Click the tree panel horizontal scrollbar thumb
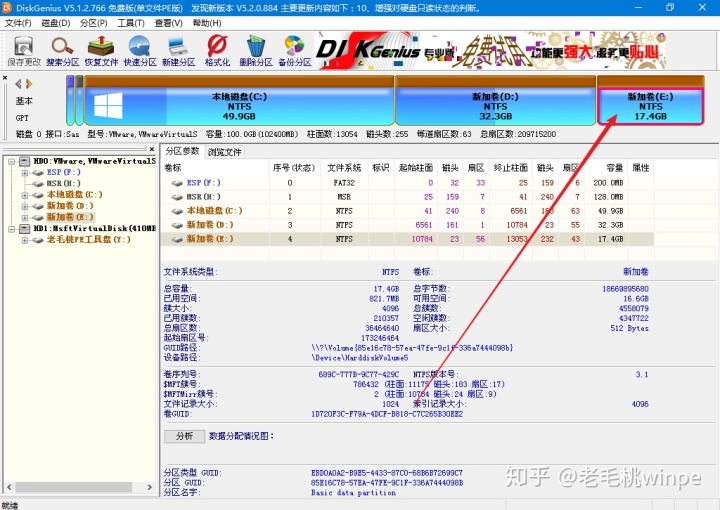 pyautogui.click(x=73, y=487)
